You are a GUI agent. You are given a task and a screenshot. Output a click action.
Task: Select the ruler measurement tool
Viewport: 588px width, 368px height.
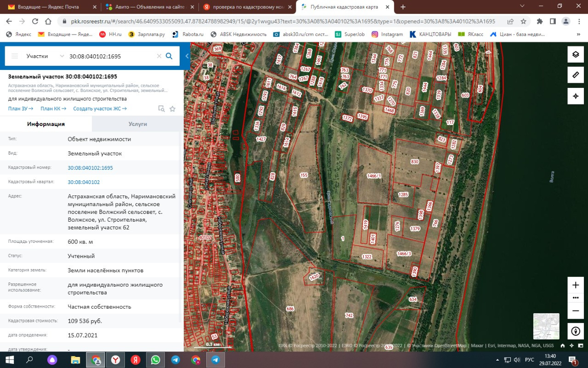pos(575,75)
